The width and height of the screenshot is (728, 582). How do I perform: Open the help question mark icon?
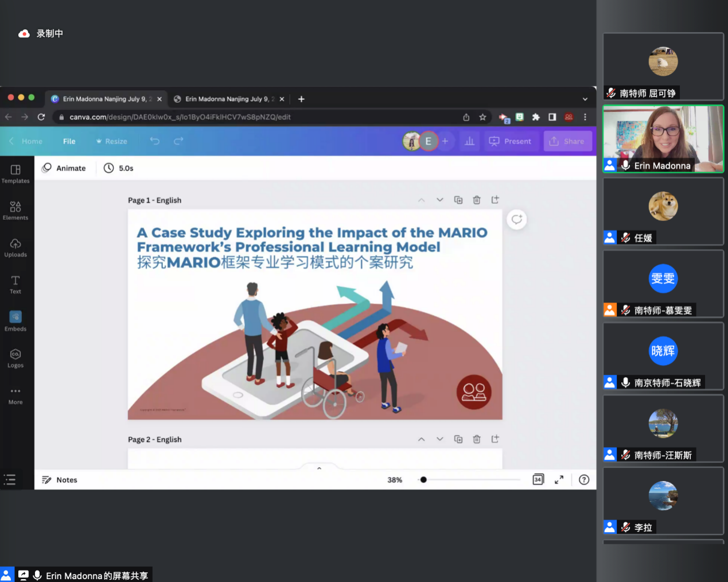coord(584,480)
